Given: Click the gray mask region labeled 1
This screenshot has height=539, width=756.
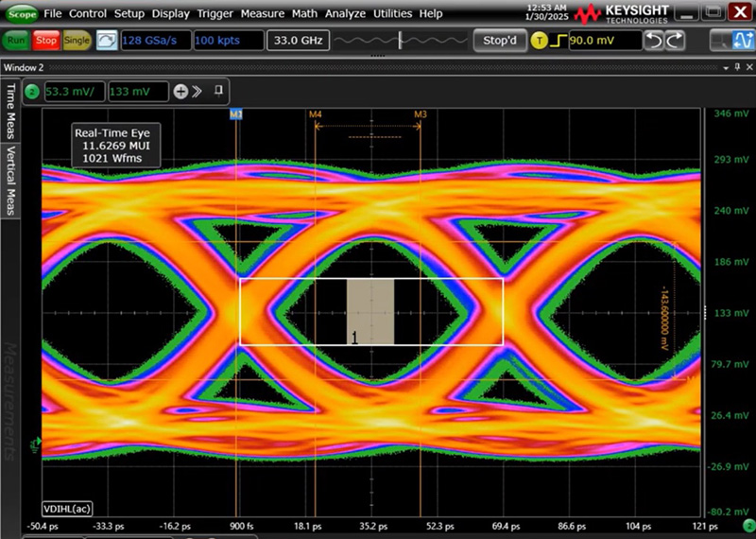Looking at the screenshot, I should [x=370, y=312].
